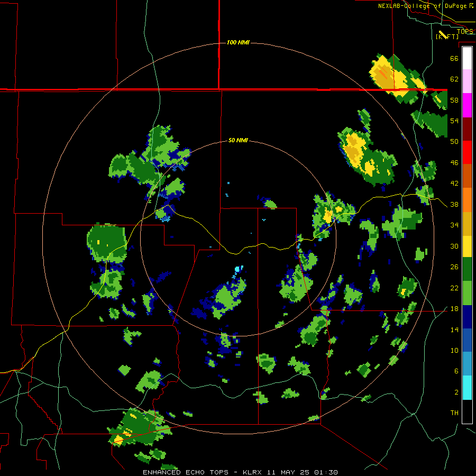Select the 46 value on the scale

pyautogui.click(x=454, y=163)
